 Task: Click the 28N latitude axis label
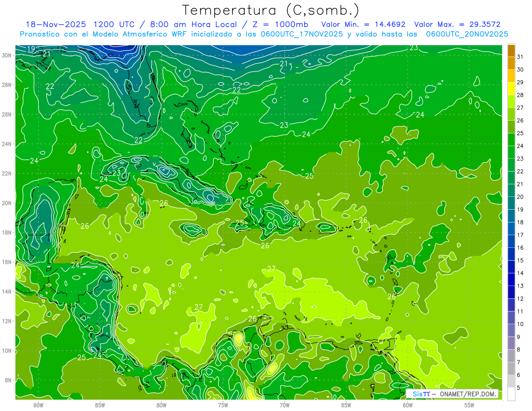[7, 85]
